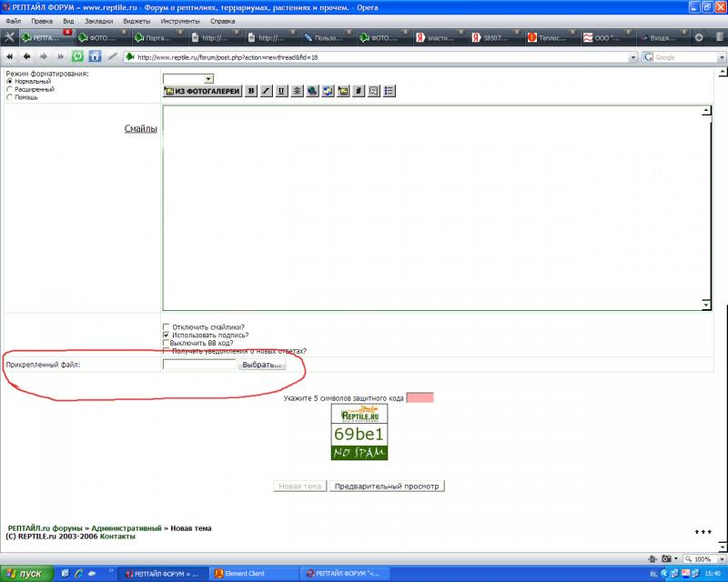Click the Italic formatting icon
Screen dimensions: 728x582
click(x=267, y=91)
